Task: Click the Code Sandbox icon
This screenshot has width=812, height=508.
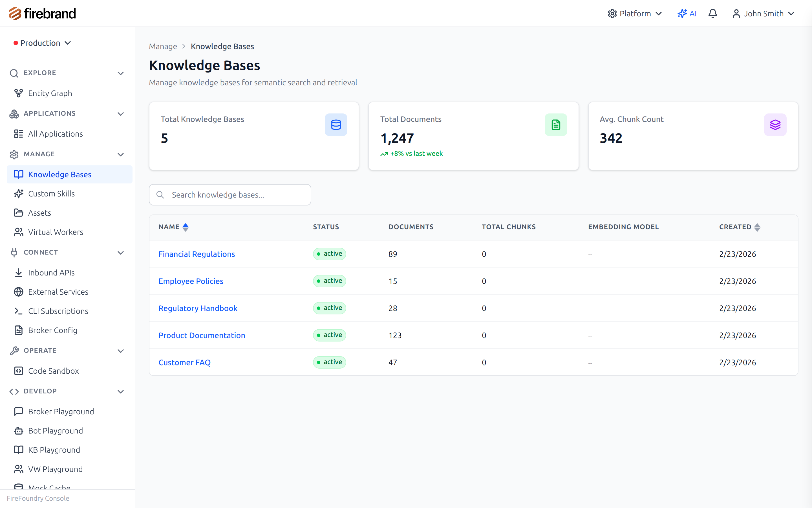Action: pyautogui.click(x=18, y=371)
